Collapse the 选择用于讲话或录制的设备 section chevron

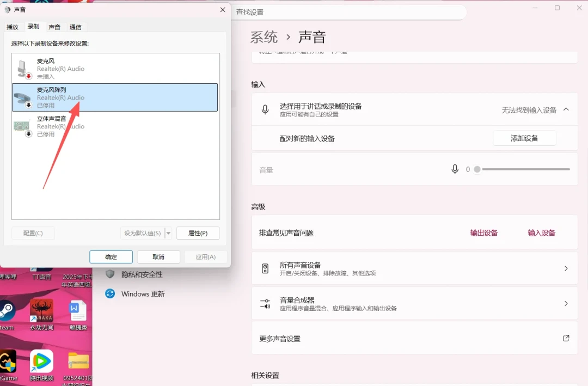[566, 109]
